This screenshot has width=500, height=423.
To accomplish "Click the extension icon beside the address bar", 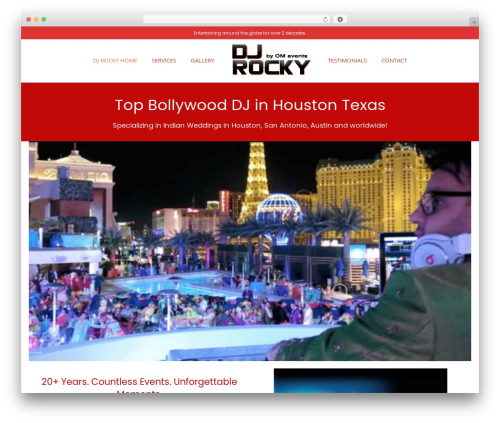I will pyautogui.click(x=340, y=20).
